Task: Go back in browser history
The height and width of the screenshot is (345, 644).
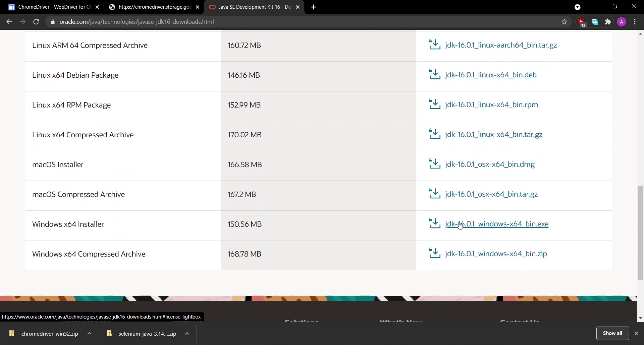Action: coord(9,22)
